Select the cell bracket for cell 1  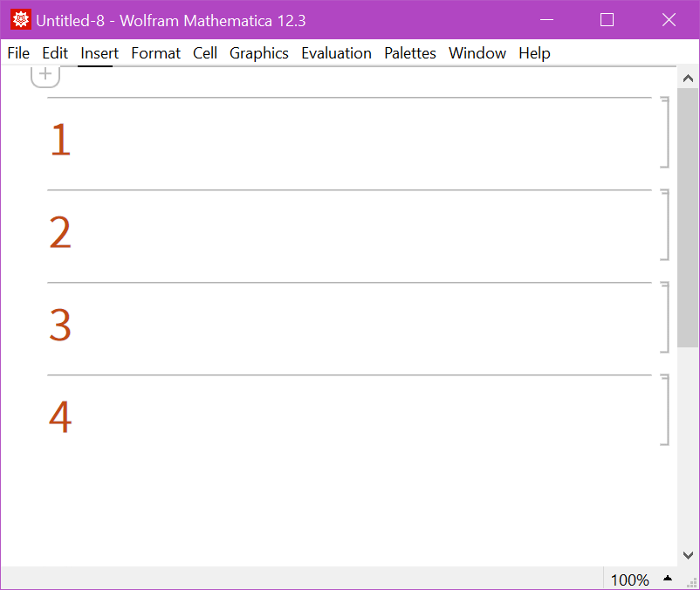click(x=665, y=133)
